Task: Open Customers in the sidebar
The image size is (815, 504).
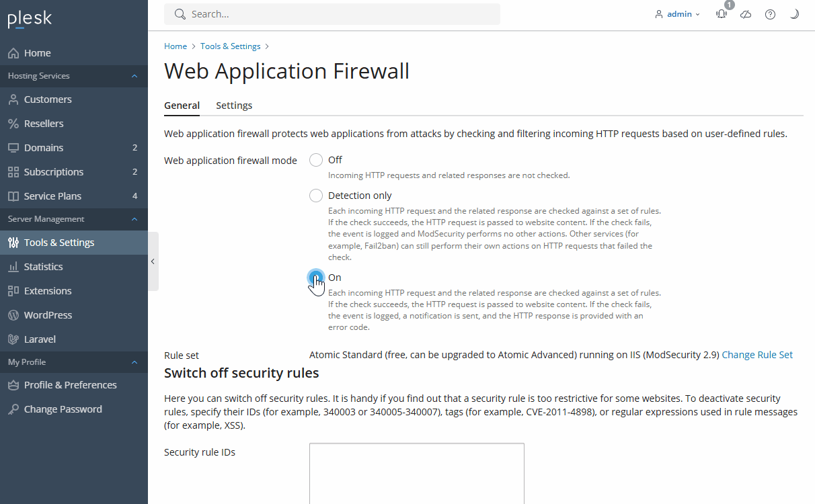Action: (74, 99)
